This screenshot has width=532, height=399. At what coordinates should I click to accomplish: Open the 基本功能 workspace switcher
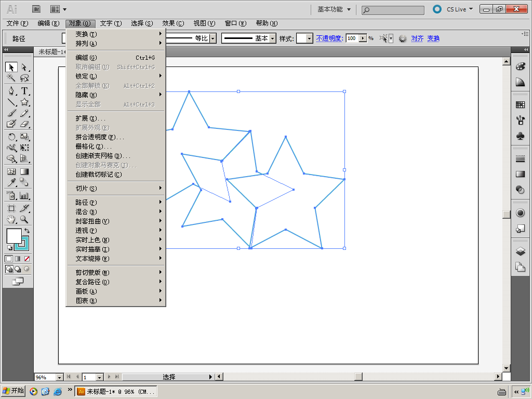334,9
